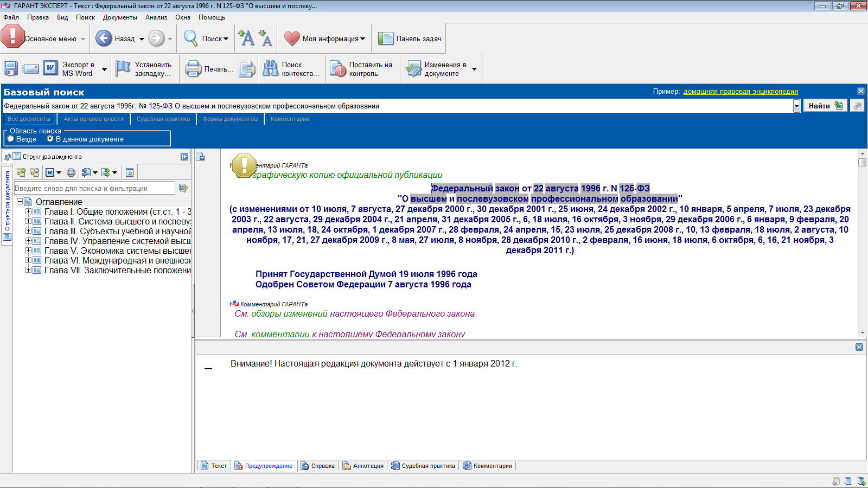Collapse all nodes in the document structure toolbar
Viewport: 868px width, 488px height.
(35, 172)
